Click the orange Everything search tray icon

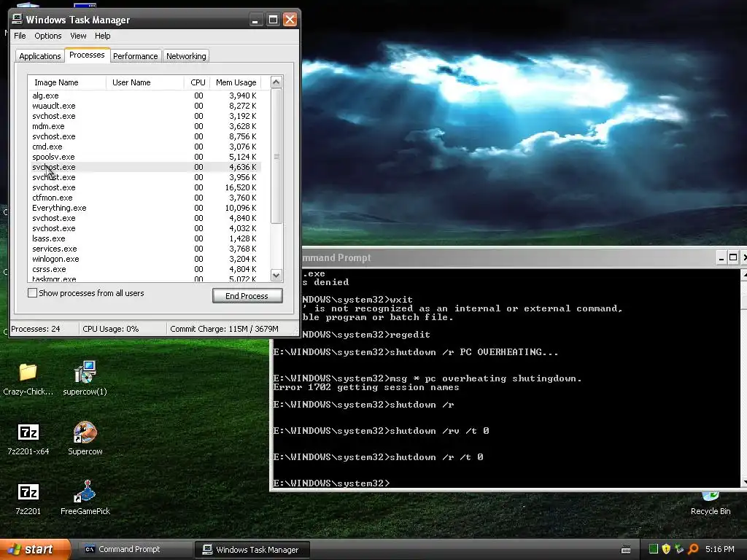point(693,549)
